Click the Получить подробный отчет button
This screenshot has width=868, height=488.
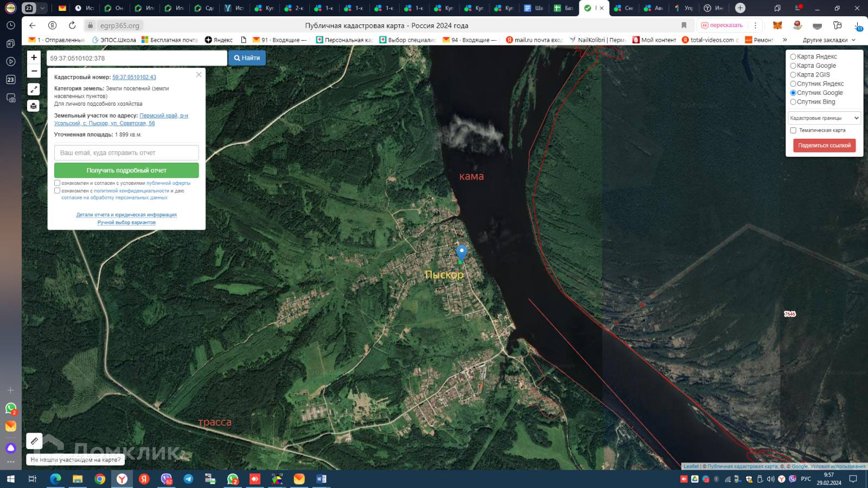tap(126, 170)
